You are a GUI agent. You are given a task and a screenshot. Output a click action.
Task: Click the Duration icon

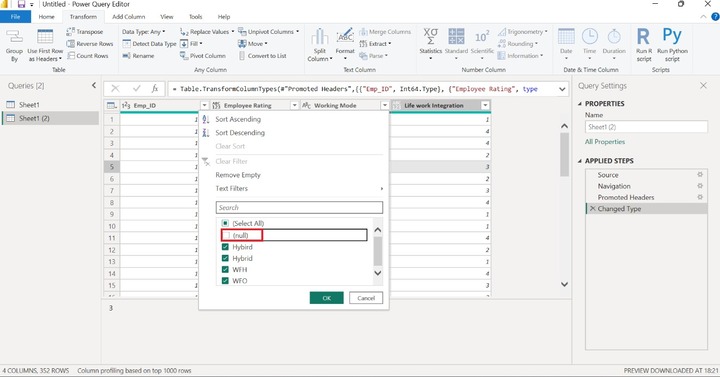click(614, 37)
